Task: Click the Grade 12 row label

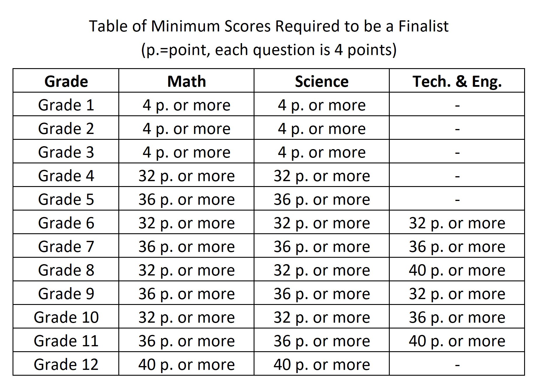Action: pos(66,364)
